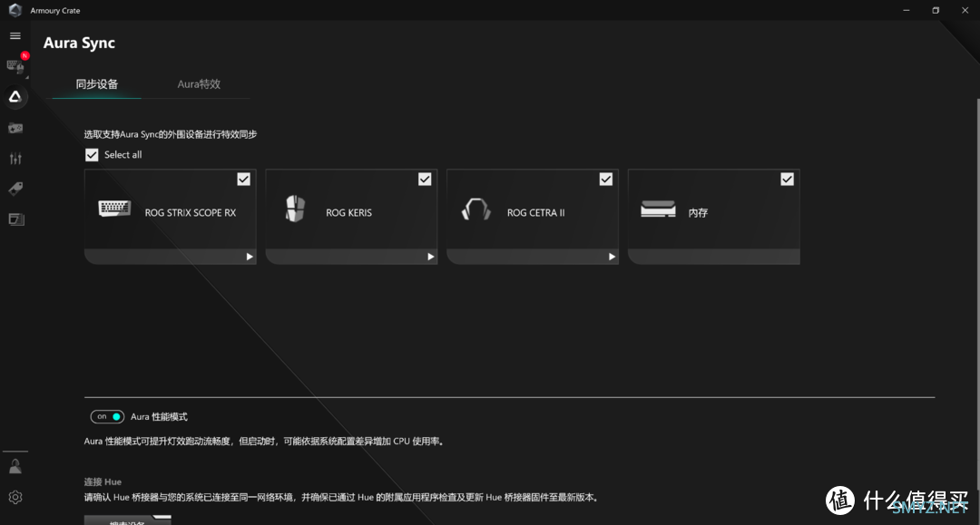Image resolution: width=980 pixels, height=525 pixels.
Task: Select the ROG STRIX SCOPE RX label
Action: point(191,213)
